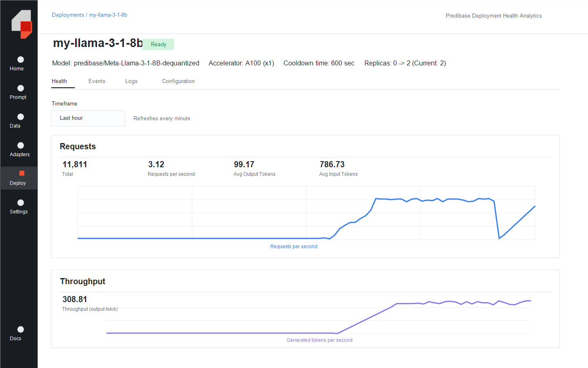Image resolution: width=588 pixels, height=368 pixels.
Task: Click the Predibase Deployment Health Analytics header
Action: click(x=494, y=16)
